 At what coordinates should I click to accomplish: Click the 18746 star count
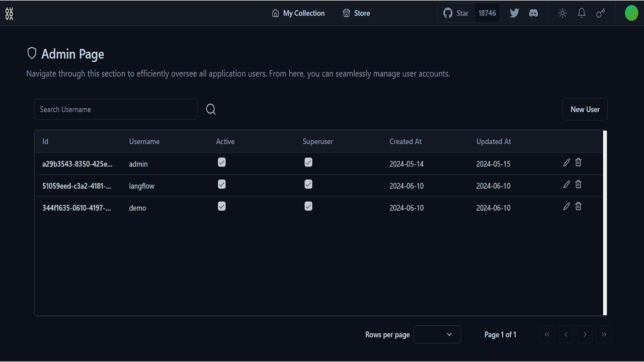point(487,13)
